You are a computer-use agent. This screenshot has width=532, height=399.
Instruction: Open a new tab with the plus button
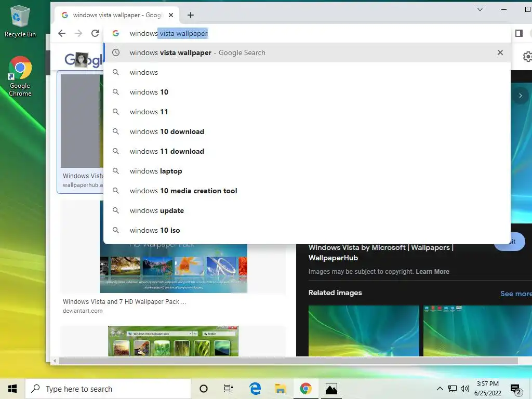pyautogui.click(x=191, y=15)
